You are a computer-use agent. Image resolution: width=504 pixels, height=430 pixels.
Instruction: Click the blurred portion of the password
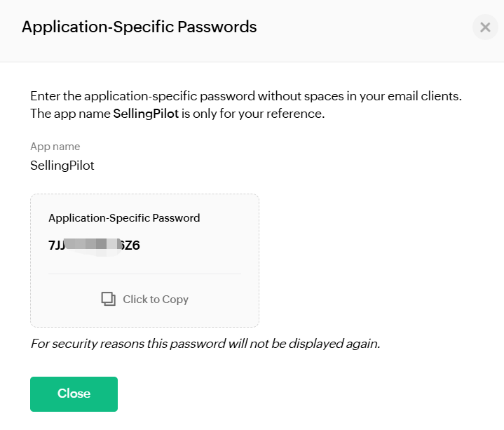(93, 247)
